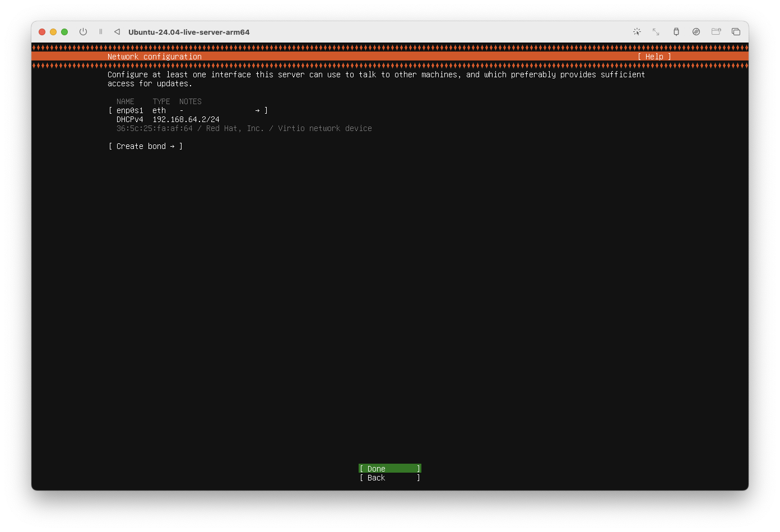Viewport: 780px width, 532px height.
Task: Click the resize display arrows icon
Action: click(656, 32)
